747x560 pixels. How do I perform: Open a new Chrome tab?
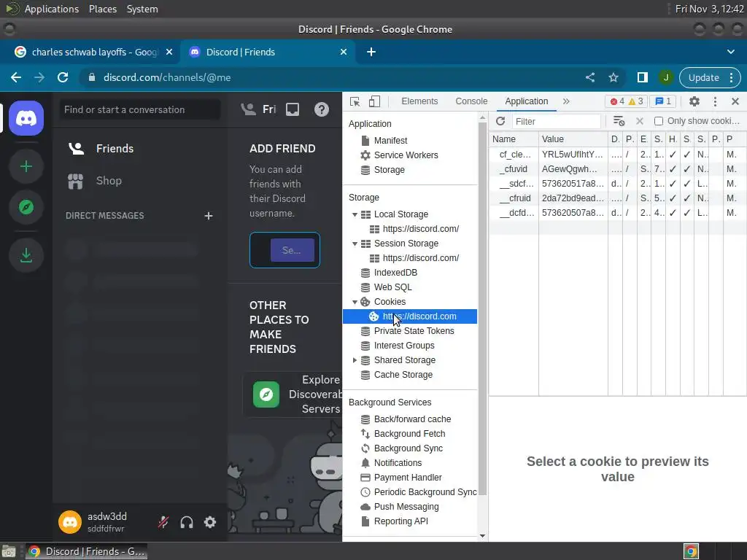[371, 52]
